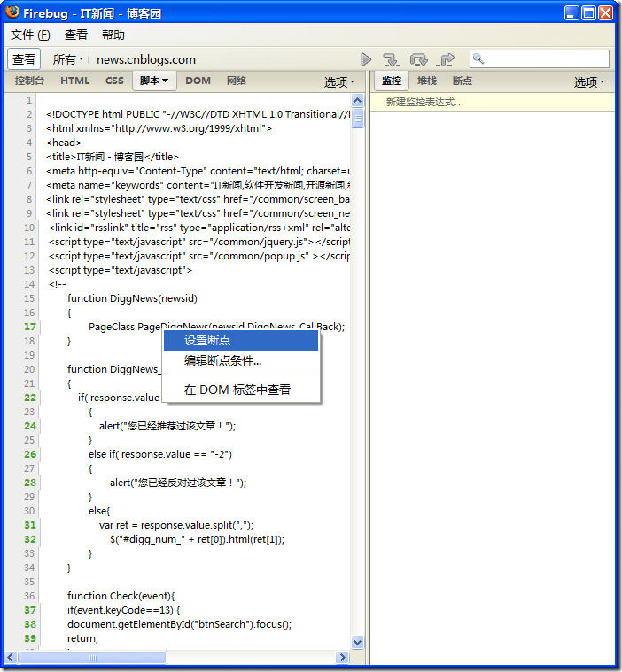The image size is (622, 672).
Task: Open the 查看 menu in menu bar
Action: click(76, 35)
